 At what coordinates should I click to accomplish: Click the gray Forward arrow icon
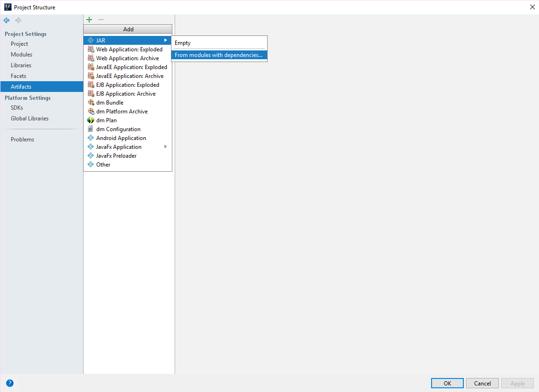click(18, 20)
